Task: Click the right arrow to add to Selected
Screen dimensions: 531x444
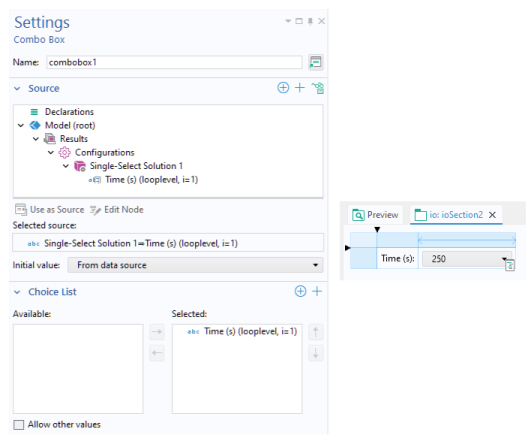Action: (x=157, y=332)
